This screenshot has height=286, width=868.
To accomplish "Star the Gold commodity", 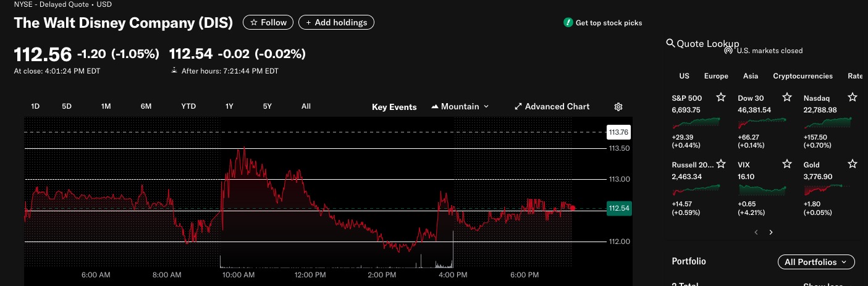I will pyautogui.click(x=853, y=164).
